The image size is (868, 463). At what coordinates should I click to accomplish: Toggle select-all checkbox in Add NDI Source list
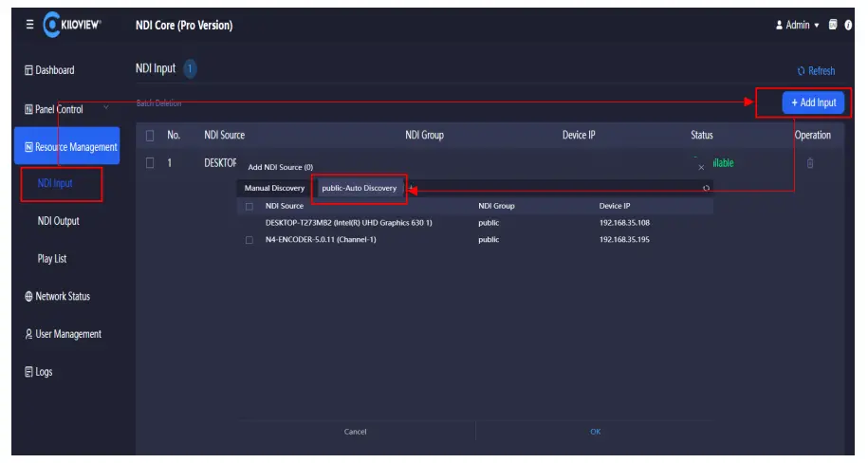249,206
